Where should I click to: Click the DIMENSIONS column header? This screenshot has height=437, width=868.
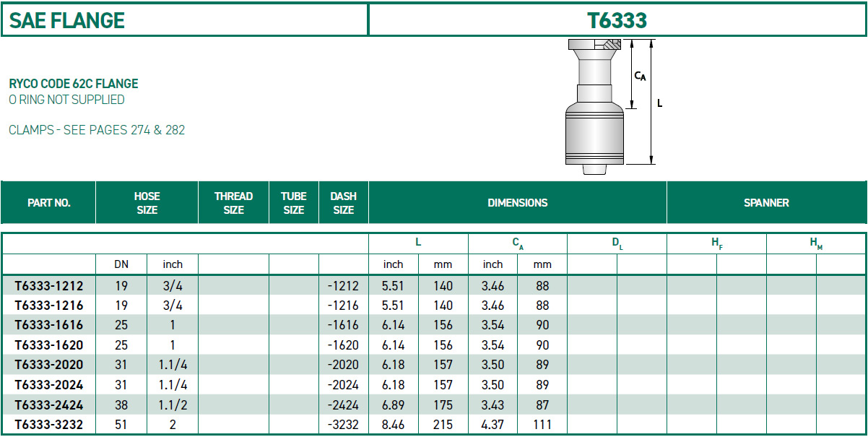point(518,203)
